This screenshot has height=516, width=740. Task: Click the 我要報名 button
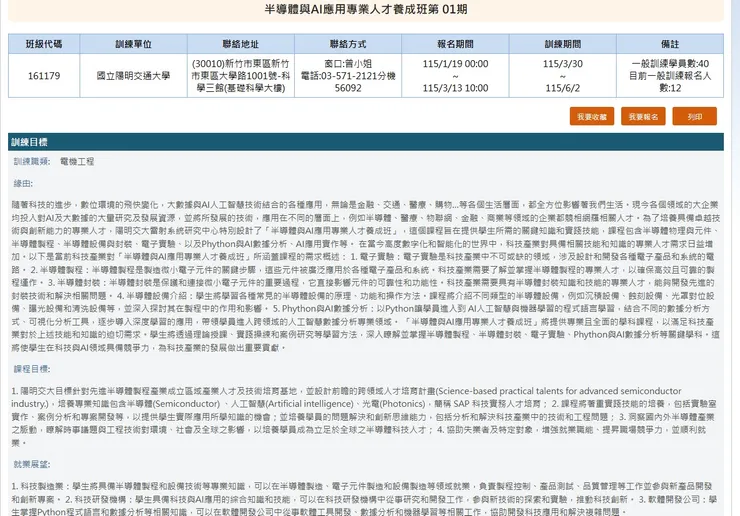pyautogui.click(x=643, y=117)
